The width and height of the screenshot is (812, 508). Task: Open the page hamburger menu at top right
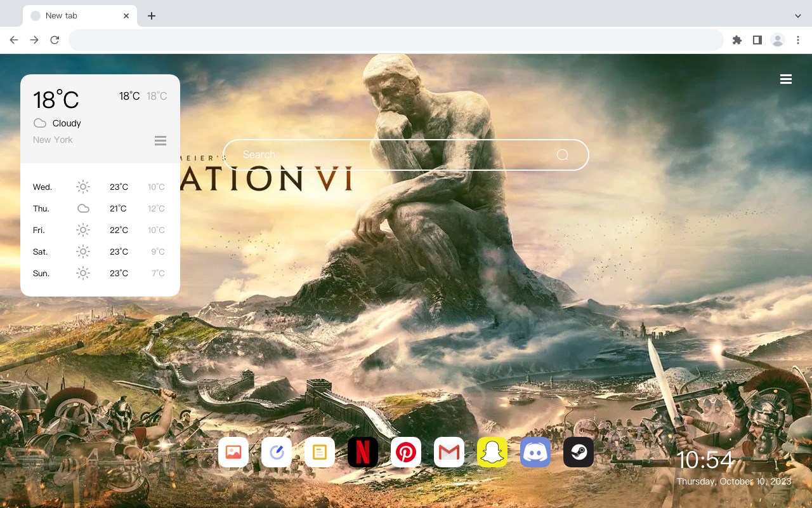point(786,79)
